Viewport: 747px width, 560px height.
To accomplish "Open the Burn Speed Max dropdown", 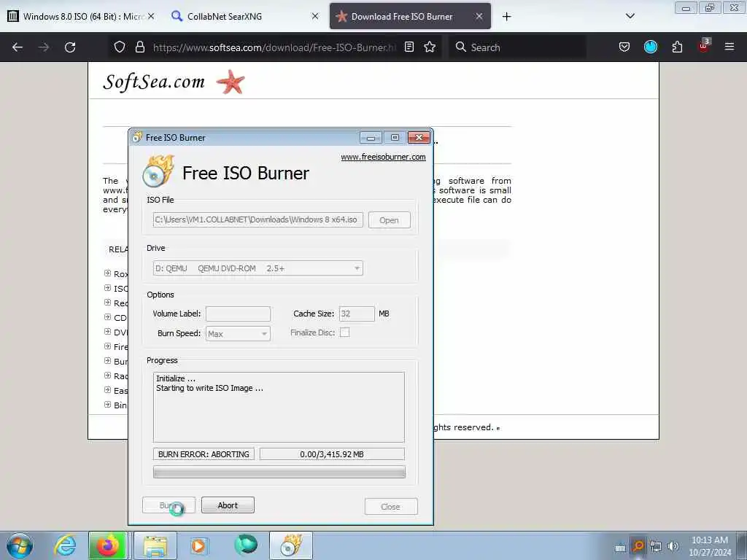I will pyautogui.click(x=239, y=334).
